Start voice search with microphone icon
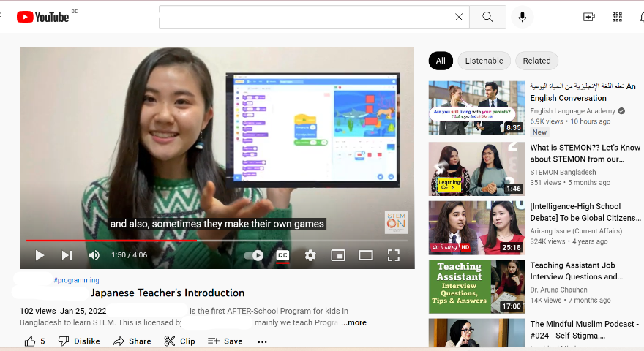The height and width of the screenshot is (351, 644). (x=523, y=17)
